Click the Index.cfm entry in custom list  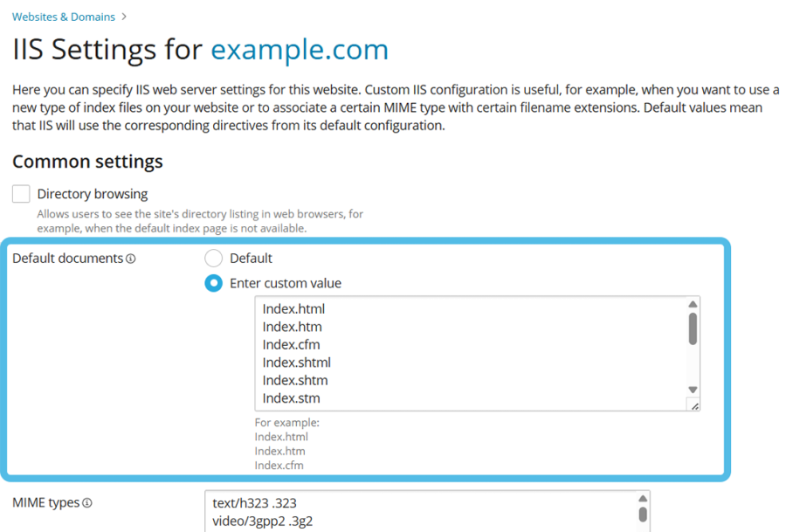[x=292, y=344]
